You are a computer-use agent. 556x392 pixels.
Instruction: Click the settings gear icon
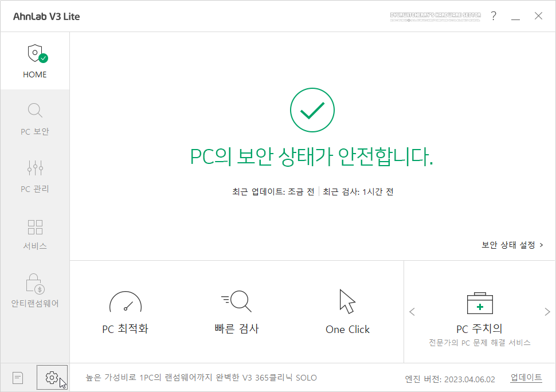coord(52,378)
